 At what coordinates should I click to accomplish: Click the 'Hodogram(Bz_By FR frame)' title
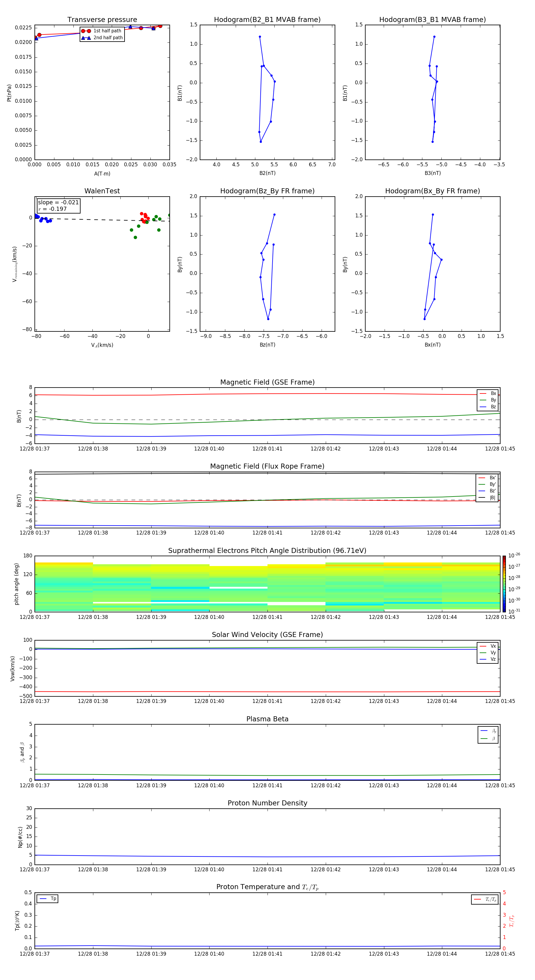(x=267, y=191)
